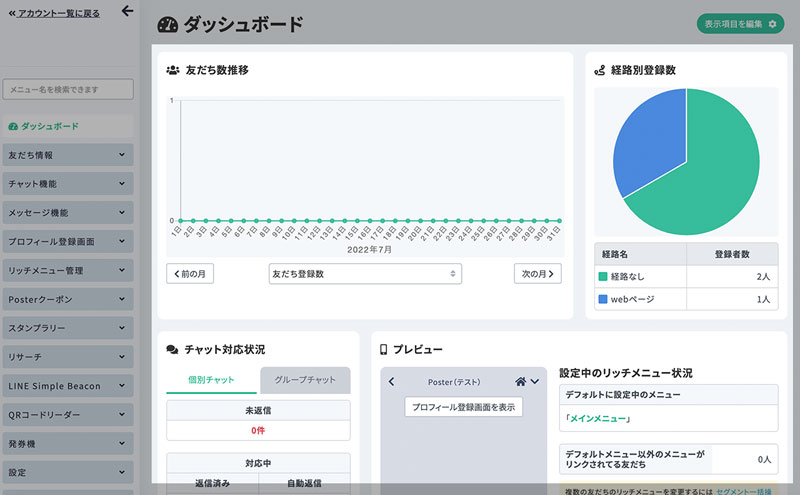This screenshot has height=495, width=800.
Task: Click the dashboard gauge icon beside the title
Action: tap(168, 24)
